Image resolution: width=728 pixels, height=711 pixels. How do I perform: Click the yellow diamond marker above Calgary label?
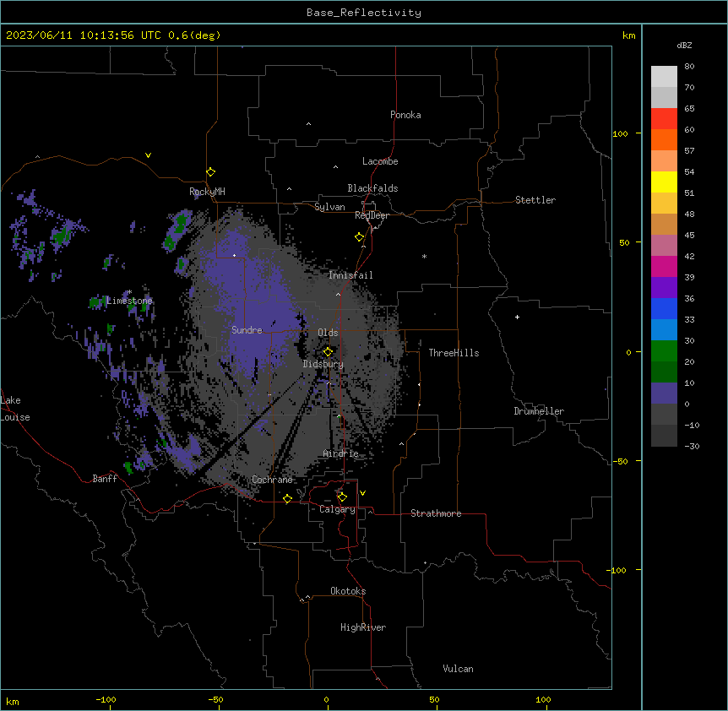pos(342,497)
